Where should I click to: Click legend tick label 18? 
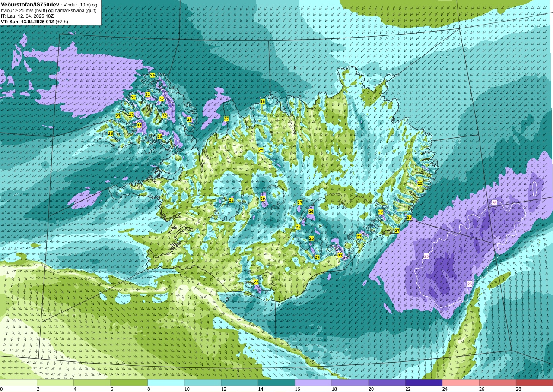coord(334,389)
